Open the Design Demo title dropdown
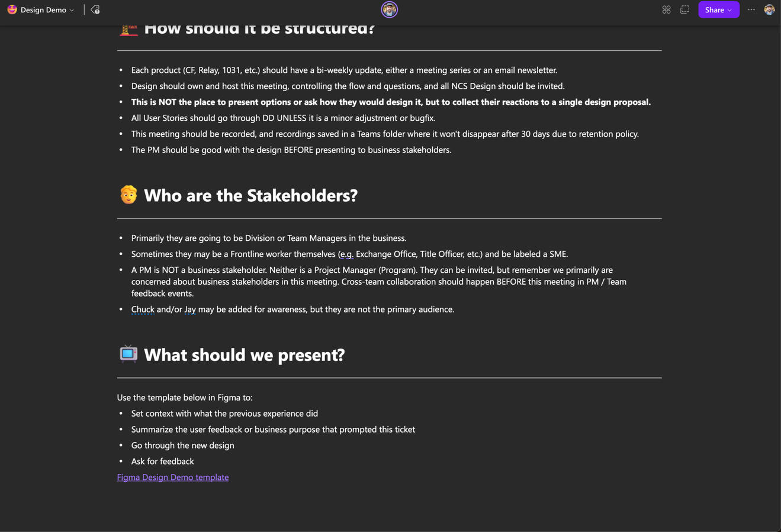781x532 pixels. pos(47,10)
